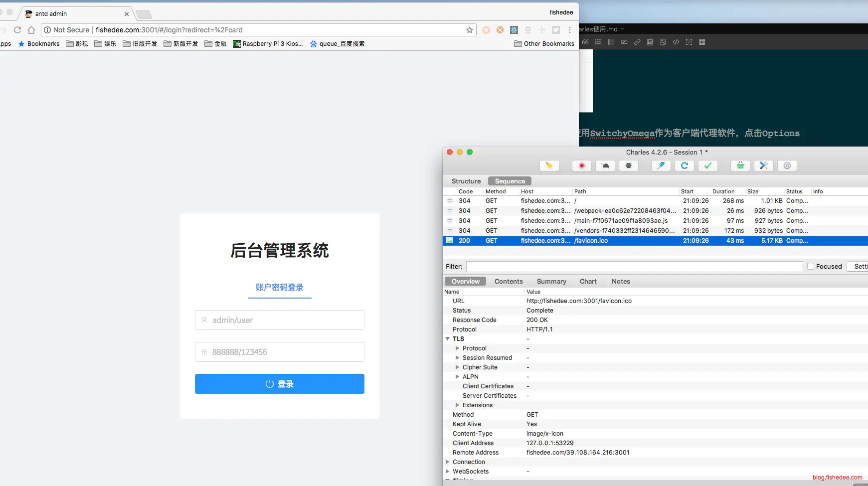Insert a hyperlink in the markdown editor

point(637,42)
